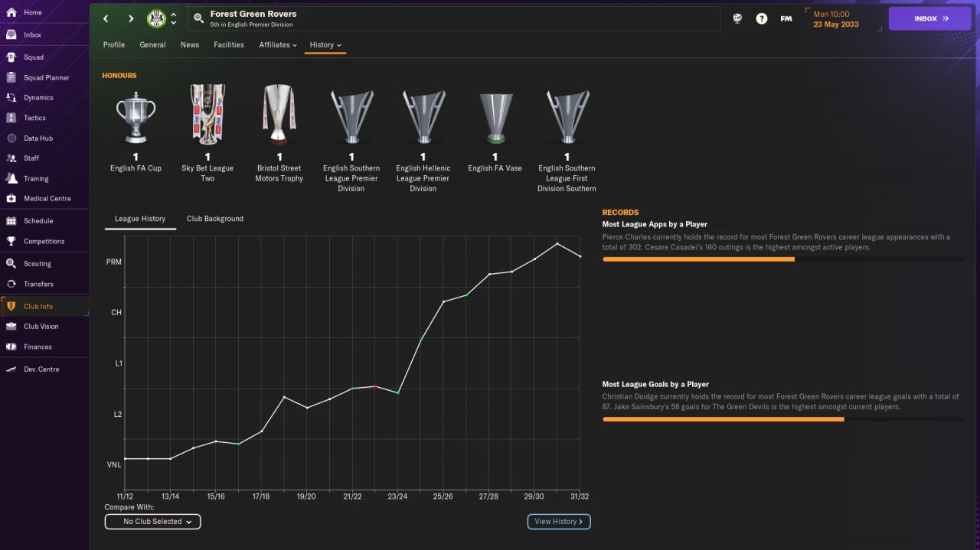The image size is (980, 550).
Task: Open the FM menu icon
Action: coord(786,18)
